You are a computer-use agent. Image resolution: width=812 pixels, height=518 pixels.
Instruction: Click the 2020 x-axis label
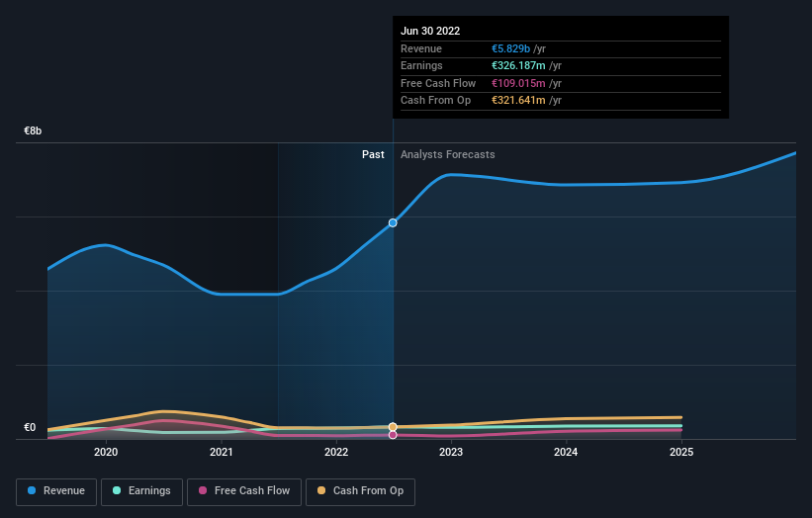(x=106, y=453)
